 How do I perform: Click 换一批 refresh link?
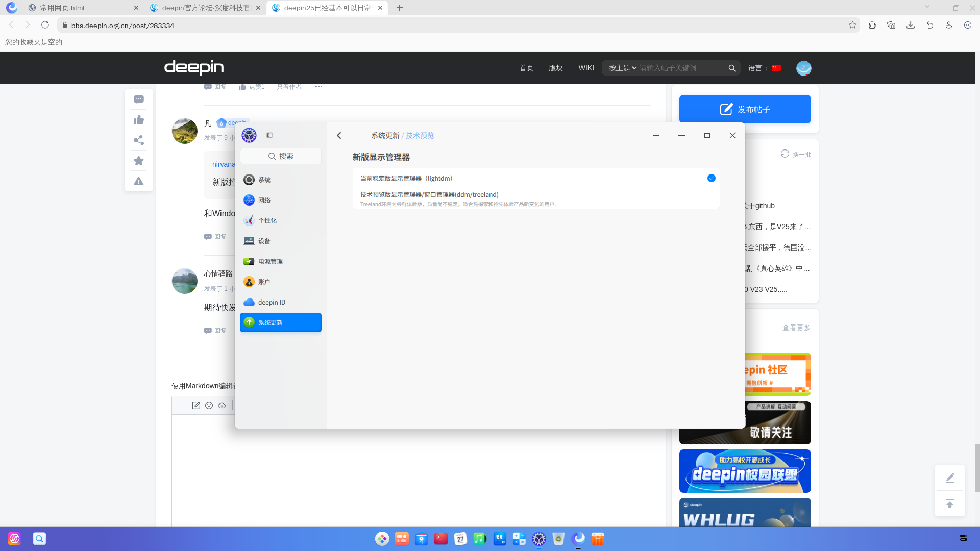click(796, 154)
